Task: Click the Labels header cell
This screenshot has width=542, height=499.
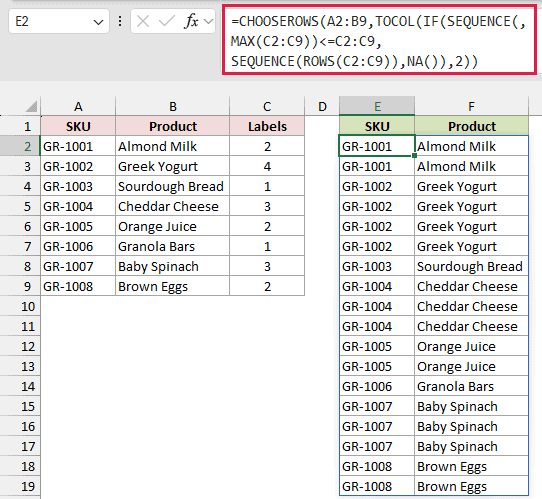Action: pyautogui.click(x=267, y=126)
